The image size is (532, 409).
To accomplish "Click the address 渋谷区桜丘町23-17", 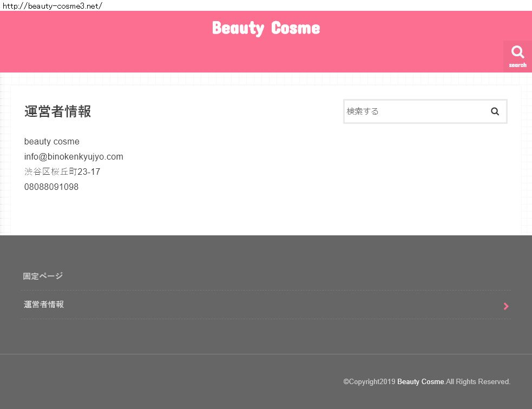I will [x=62, y=172].
